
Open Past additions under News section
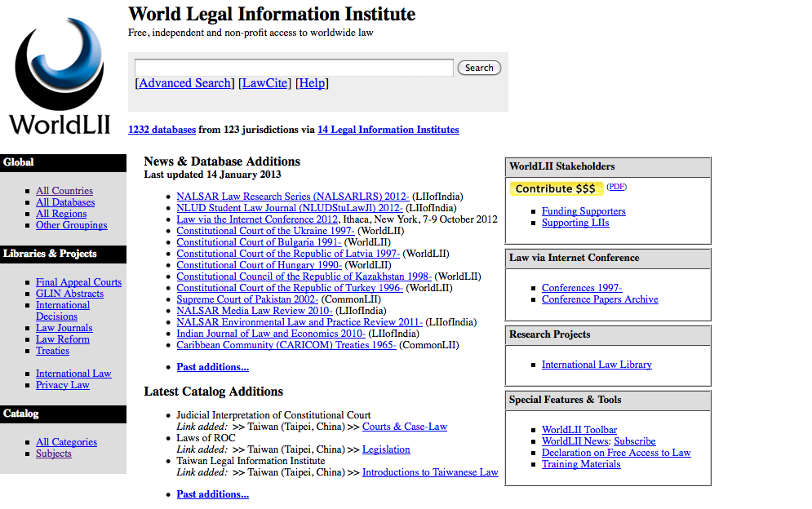pos(212,366)
